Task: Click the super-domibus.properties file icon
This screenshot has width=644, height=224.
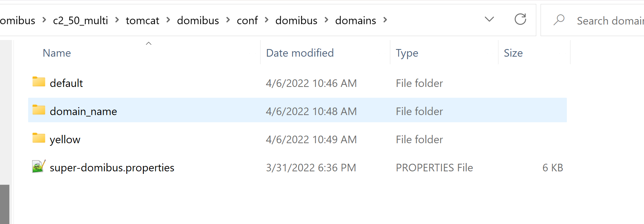Action: coord(39,167)
